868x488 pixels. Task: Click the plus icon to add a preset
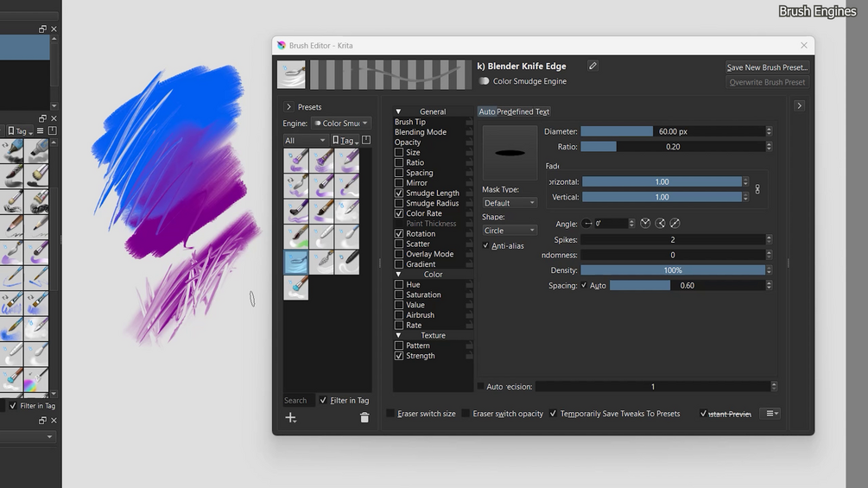coord(290,418)
